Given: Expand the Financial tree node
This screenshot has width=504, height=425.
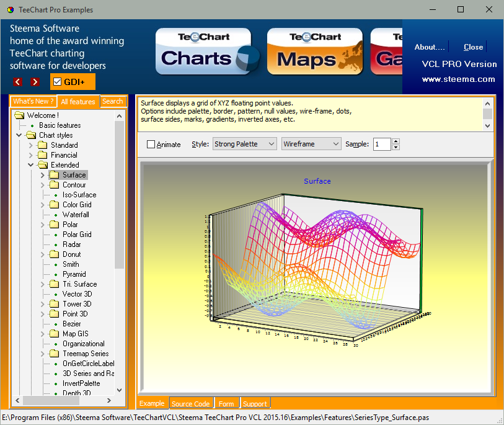Looking at the screenshot, I should [x=31, y=155].
